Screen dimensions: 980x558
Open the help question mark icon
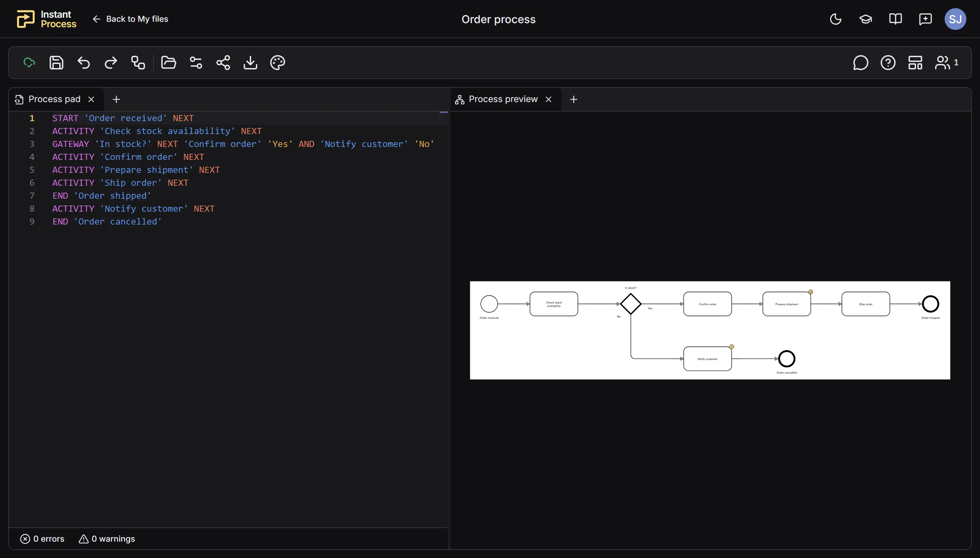888,63
